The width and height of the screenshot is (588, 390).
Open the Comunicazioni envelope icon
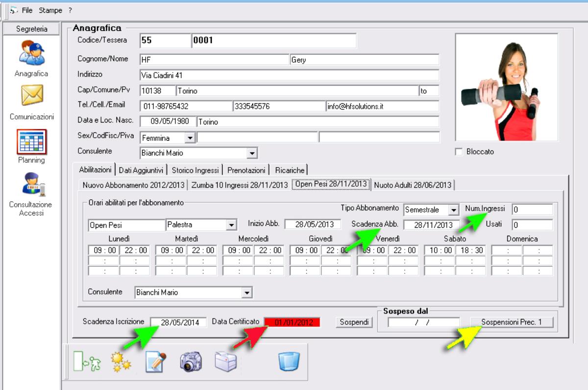click(x=32, y=96)
